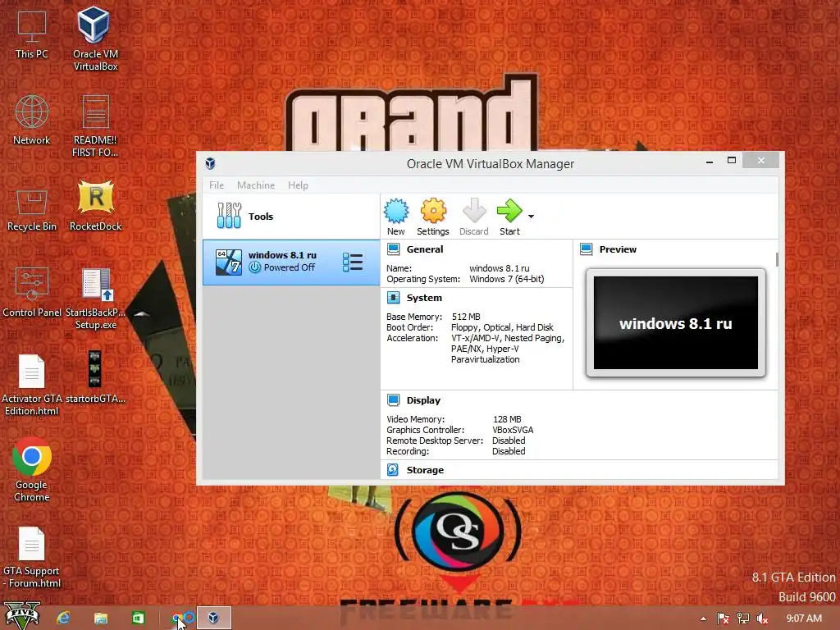Viewport: 840px width, 630px height.
Task: Click the Action Center flag tray icon
Action: pyautogui.click(x=723, y=619)
